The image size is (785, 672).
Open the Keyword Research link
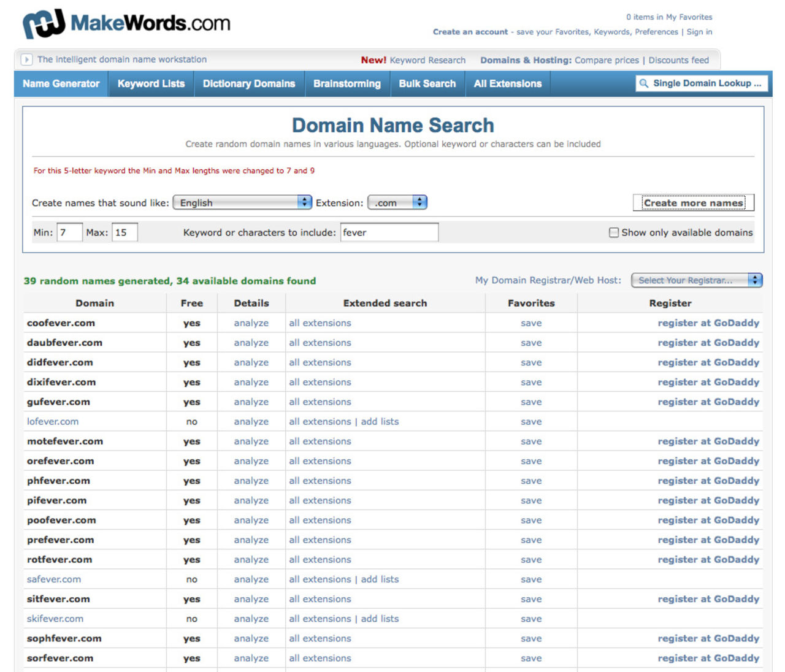click(427, 60)
